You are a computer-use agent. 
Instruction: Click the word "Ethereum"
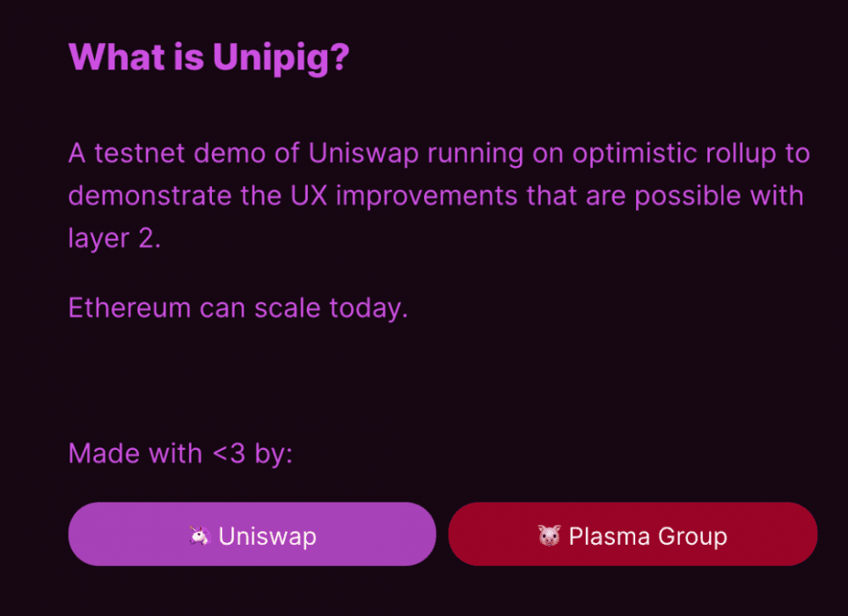click(x=129, y=308)
